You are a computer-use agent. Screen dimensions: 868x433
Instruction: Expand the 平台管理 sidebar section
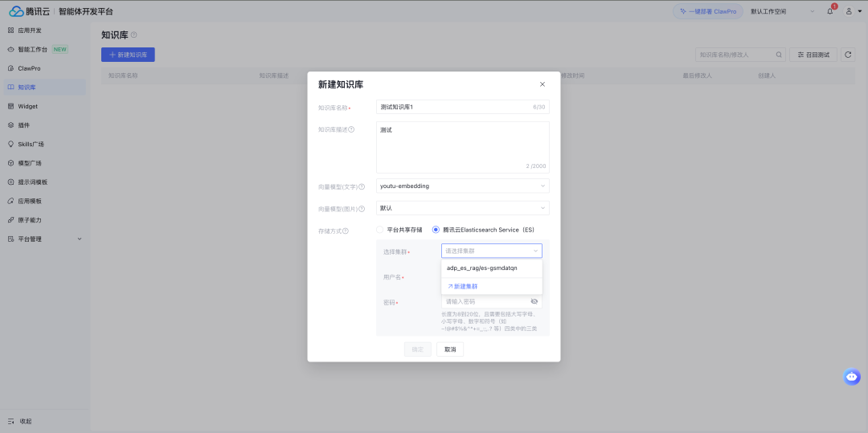pos(79,239)
